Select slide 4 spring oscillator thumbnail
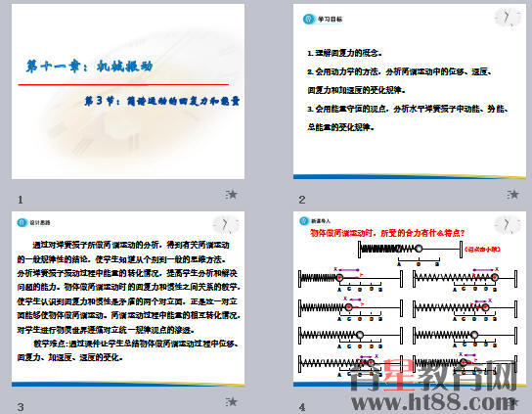 pos(410,299)
